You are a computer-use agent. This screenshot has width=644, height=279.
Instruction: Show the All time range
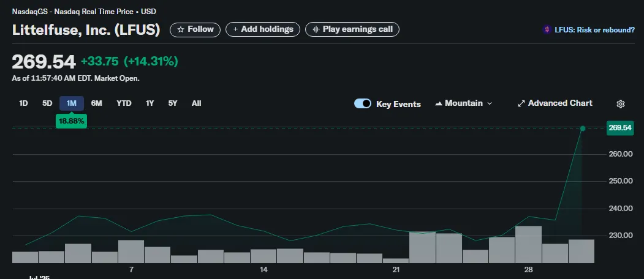tap(196, 103)
